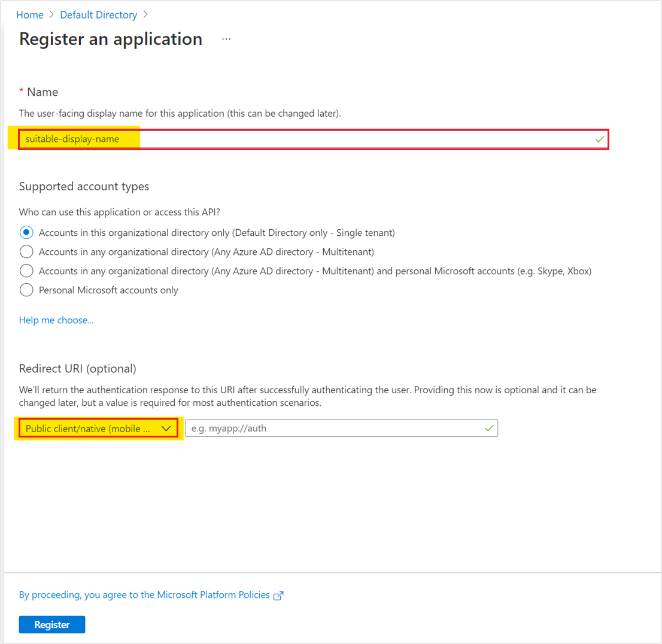The image size is (662, 644).
Task: Open the ellipsis more options menu
Action: click(x=226, y=40)
